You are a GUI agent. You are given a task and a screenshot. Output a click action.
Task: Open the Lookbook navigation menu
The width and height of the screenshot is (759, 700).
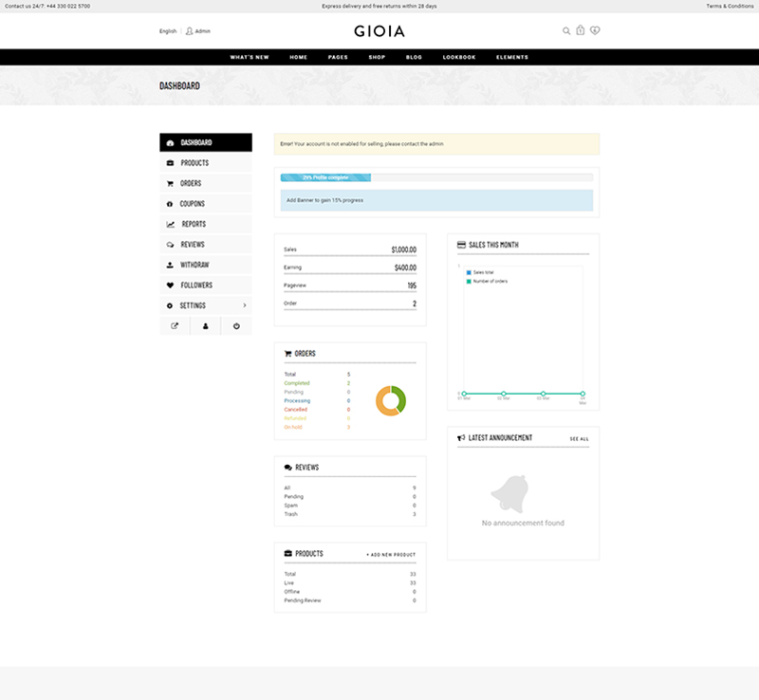point(459,57)
